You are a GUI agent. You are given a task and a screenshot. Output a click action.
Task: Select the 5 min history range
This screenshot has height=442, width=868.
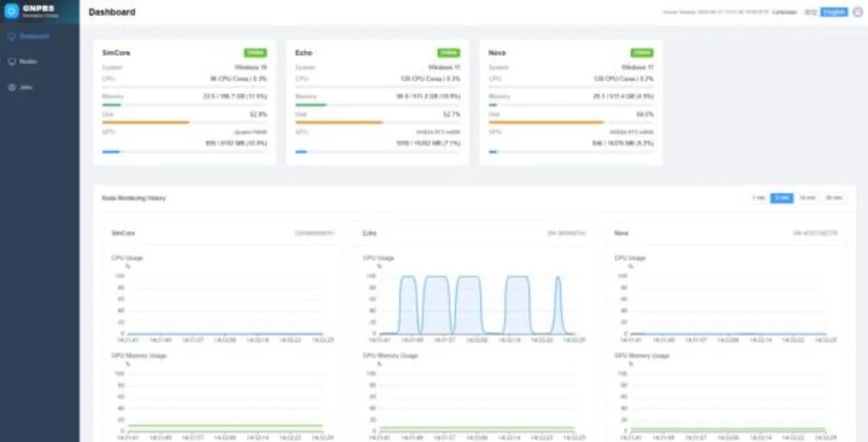pyautogui.click(x=782, y=198)
